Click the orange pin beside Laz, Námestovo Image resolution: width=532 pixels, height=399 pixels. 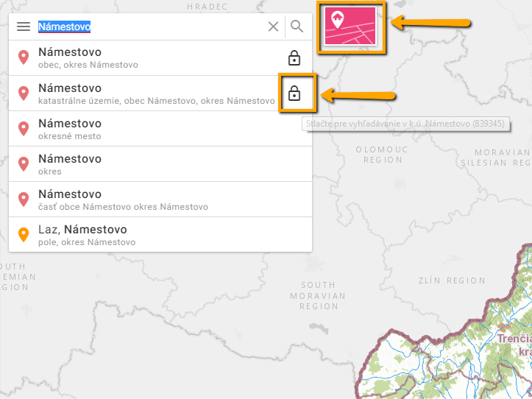[x=24, y=235]
